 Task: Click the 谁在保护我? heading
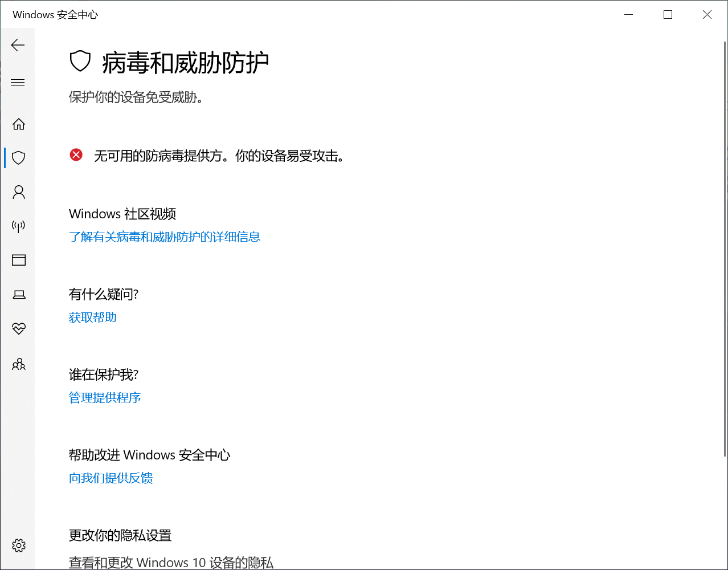104,374
